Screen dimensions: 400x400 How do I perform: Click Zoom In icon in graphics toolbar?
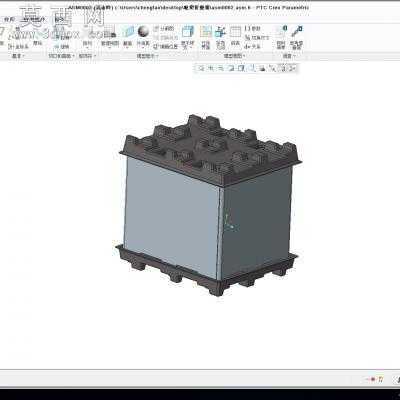click(210, 68)
